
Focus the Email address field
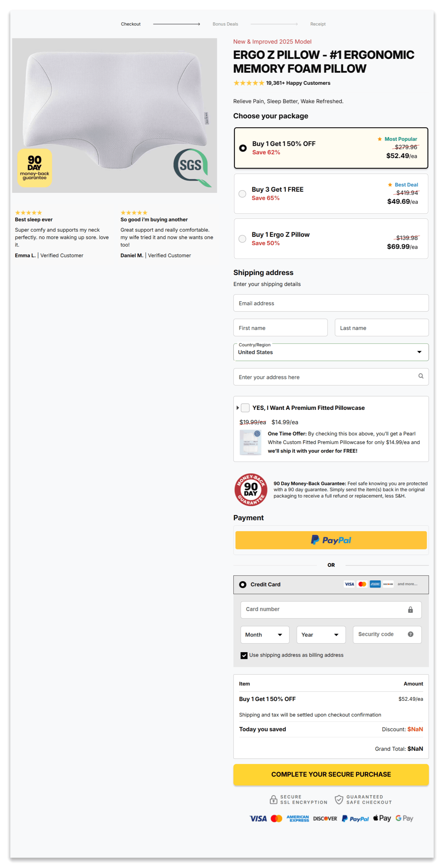pyautogui.click(x=331, y=303)
